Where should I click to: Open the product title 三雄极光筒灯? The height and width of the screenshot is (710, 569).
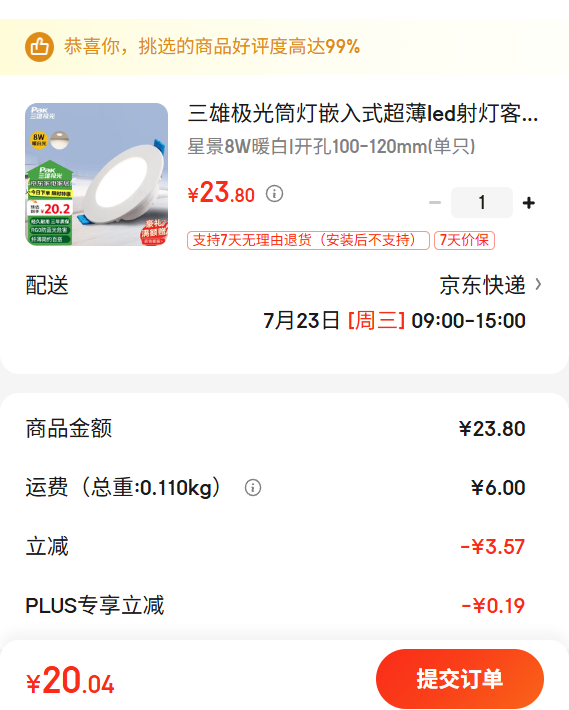363,113
